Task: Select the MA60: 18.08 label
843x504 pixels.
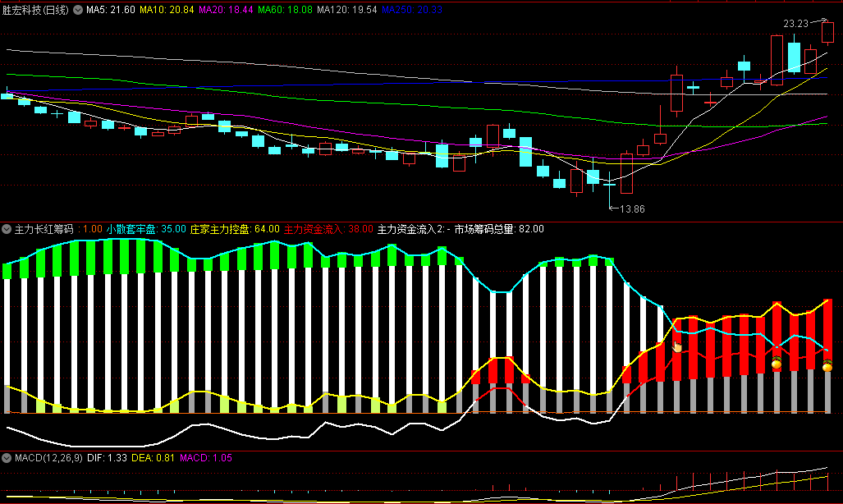Action: 285,10
